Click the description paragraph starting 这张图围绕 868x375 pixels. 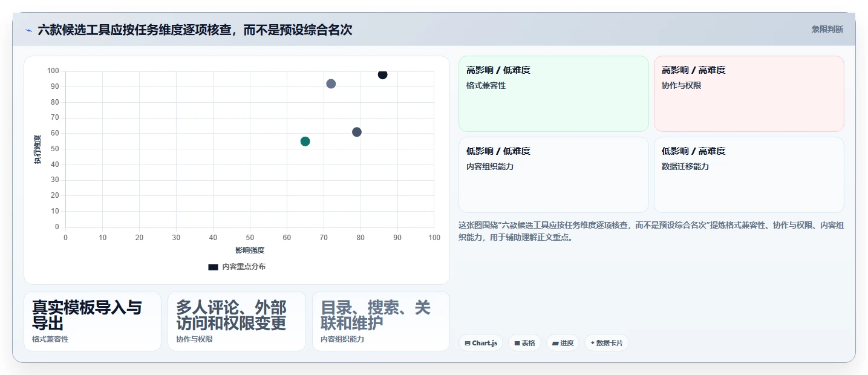pyautogui.click(x=651, y=231)
